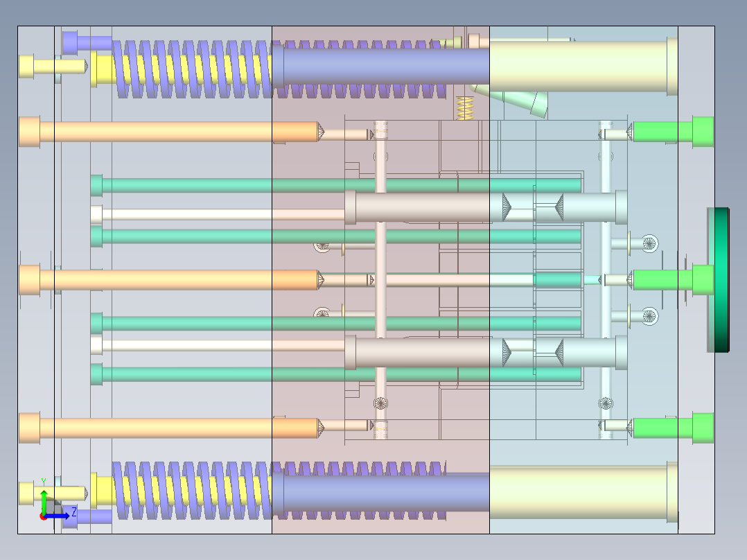Pick the small yellow coil spring
Image resolution: width=747 pixels, height=560 pixels.
[465, 108]
